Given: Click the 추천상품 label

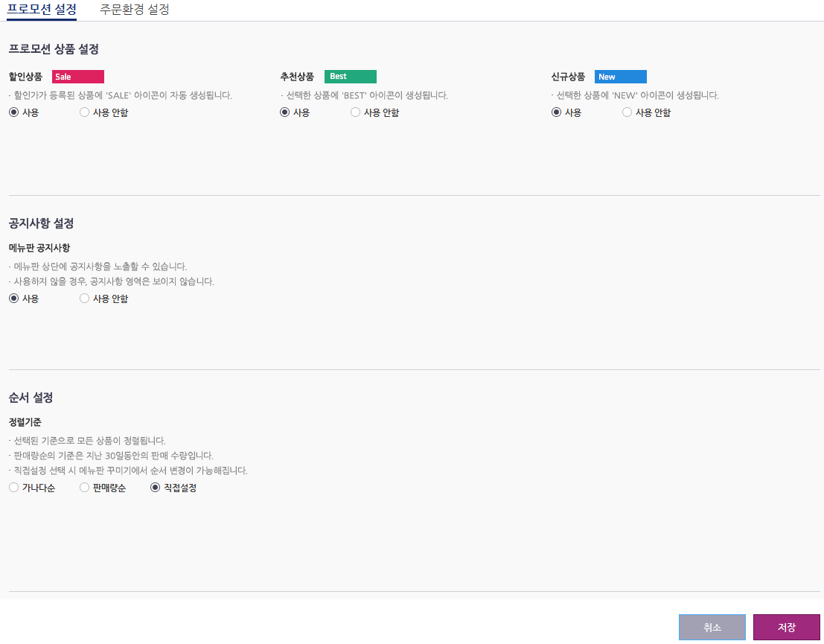Looking at the screenshot, I should [297, 77].
